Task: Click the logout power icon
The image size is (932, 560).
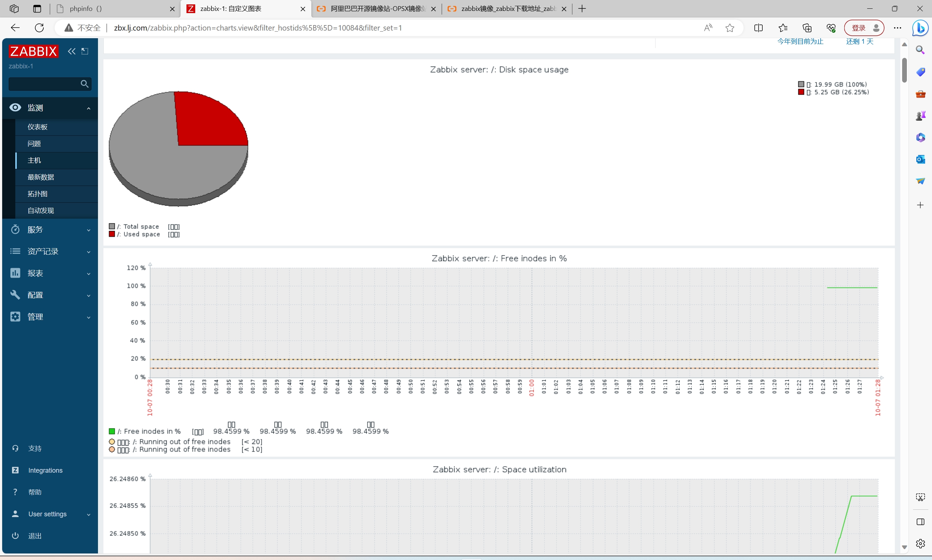Action: click(15, 536)
